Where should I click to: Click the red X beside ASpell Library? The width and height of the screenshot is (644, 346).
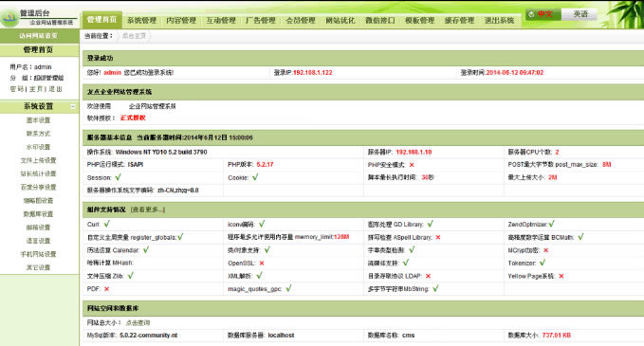(438, 237)
